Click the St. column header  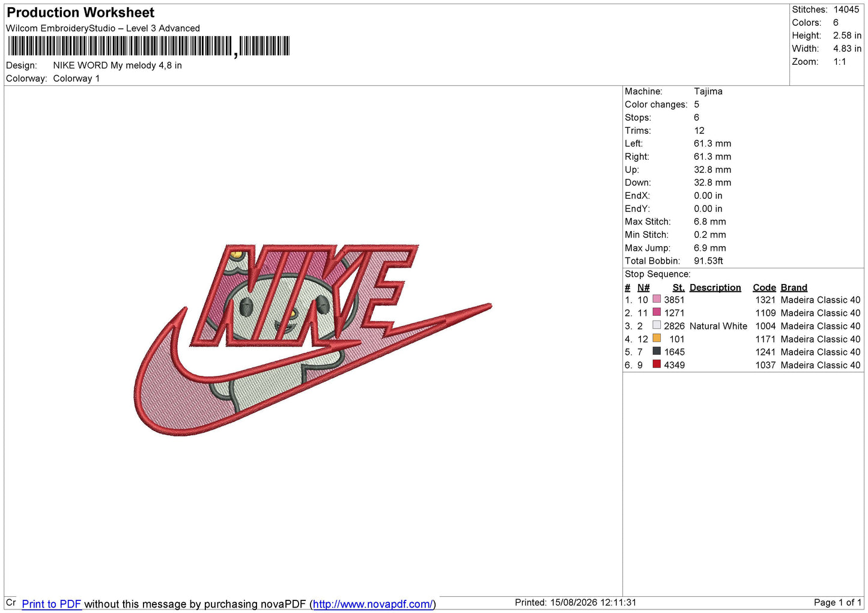[679, 288]
